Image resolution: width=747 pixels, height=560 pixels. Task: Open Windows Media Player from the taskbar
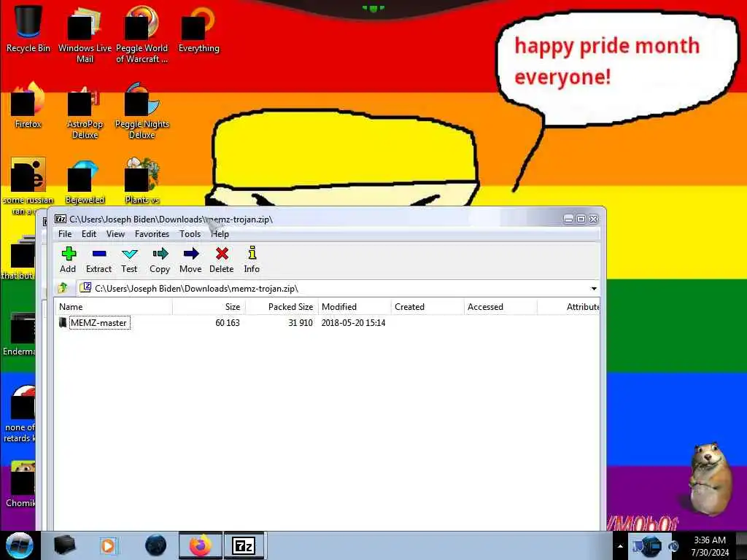tap(108, 545)
